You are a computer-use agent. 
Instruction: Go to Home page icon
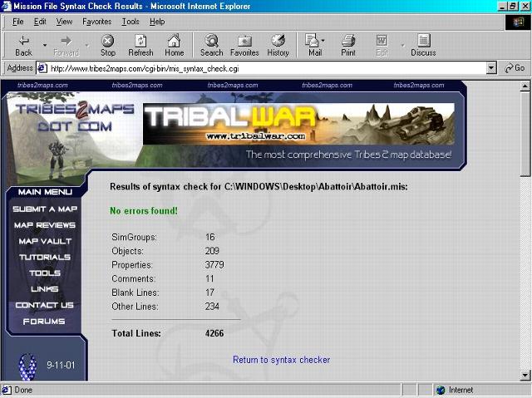click(174, 45)
